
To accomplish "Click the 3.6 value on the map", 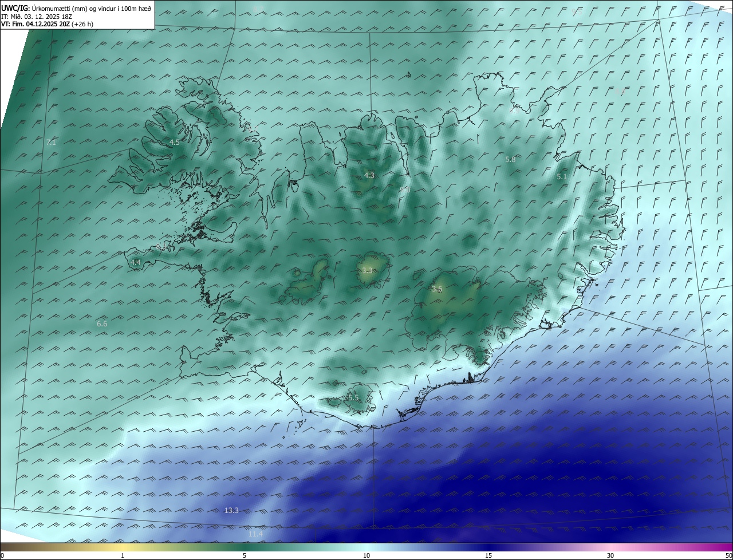I will pos(437,289).
